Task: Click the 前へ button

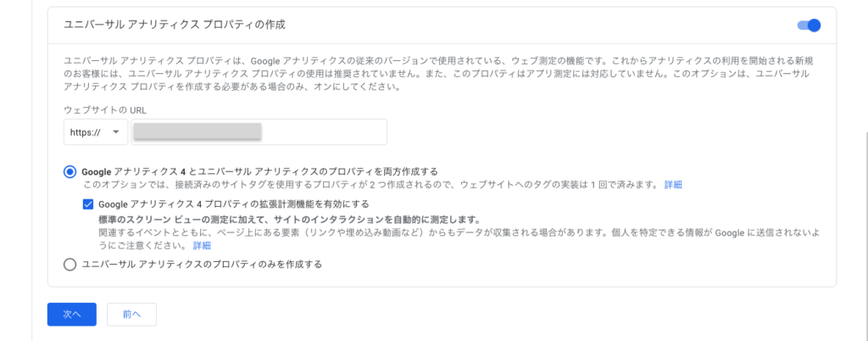Action: (131, 314)
